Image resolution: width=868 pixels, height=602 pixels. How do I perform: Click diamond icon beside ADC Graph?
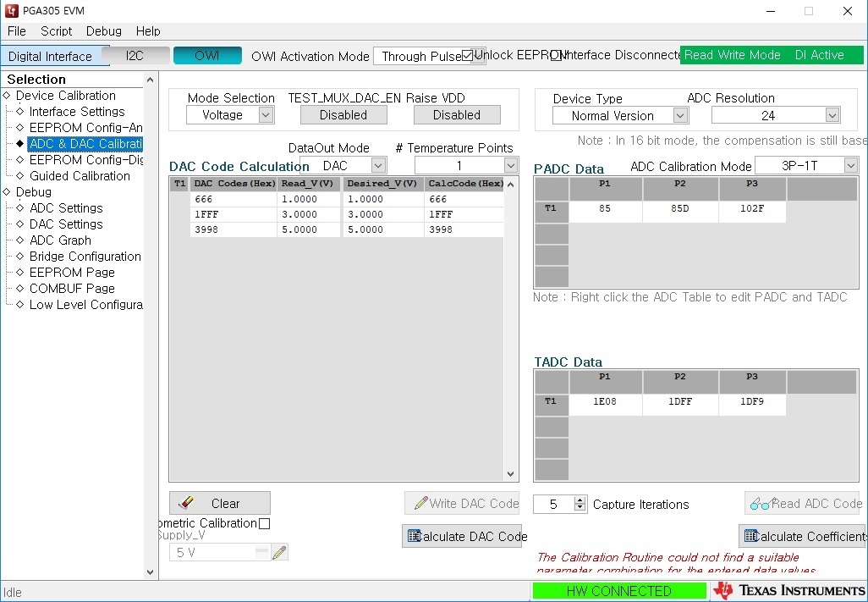click(x=20, y=240)
